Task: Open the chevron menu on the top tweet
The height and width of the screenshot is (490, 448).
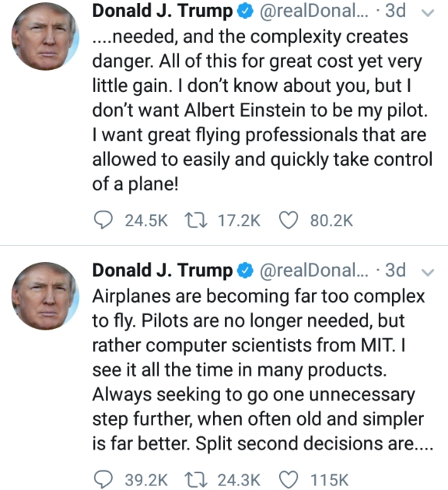Action: tap(428, 12)
